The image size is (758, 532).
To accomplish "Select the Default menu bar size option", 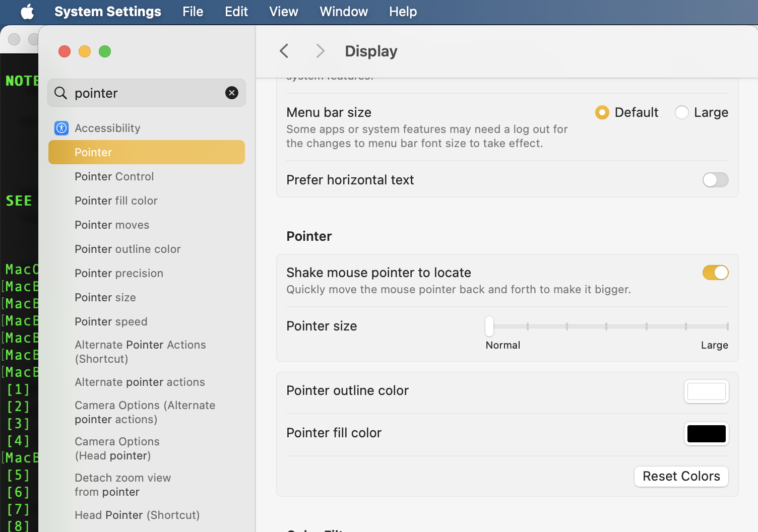I will coord(602,112).
